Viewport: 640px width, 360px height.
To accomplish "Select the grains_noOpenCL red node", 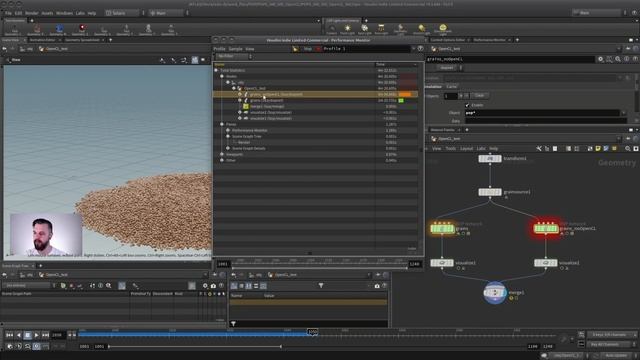I will (x=546, y=229).
